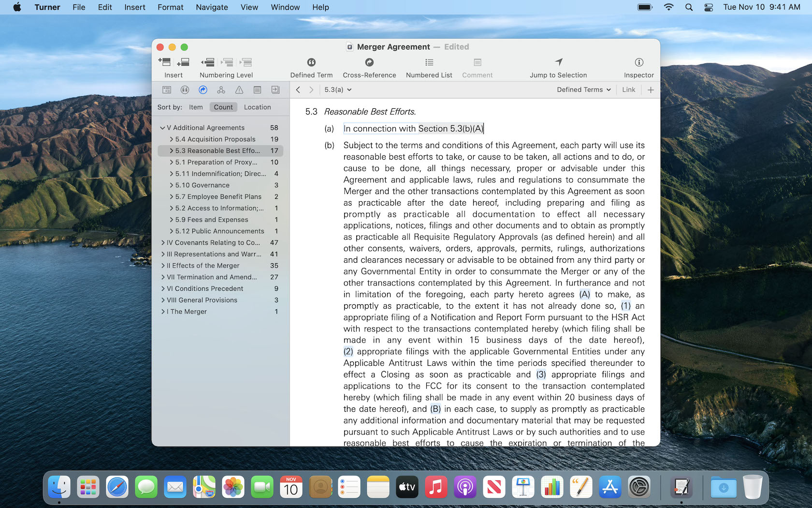Collapse the V Additional Agreements group
The image size is (812, 508).
(x=162, y=128)
